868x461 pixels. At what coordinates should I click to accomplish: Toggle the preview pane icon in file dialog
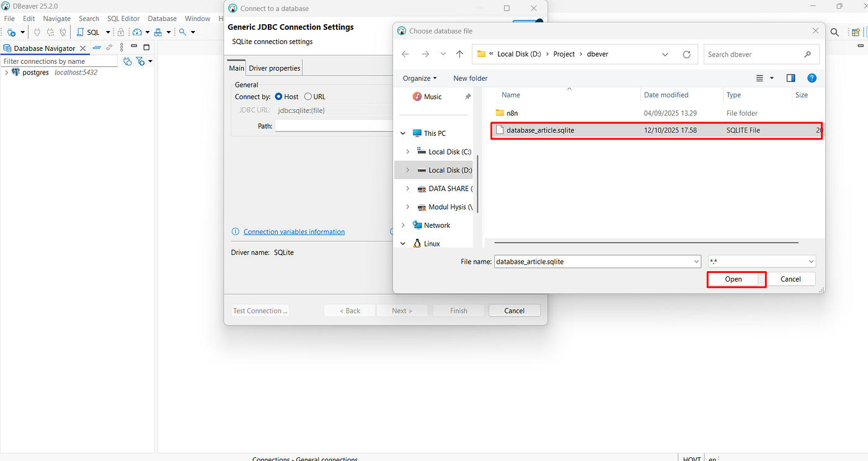pyautogui.click(x=790, y=78)
